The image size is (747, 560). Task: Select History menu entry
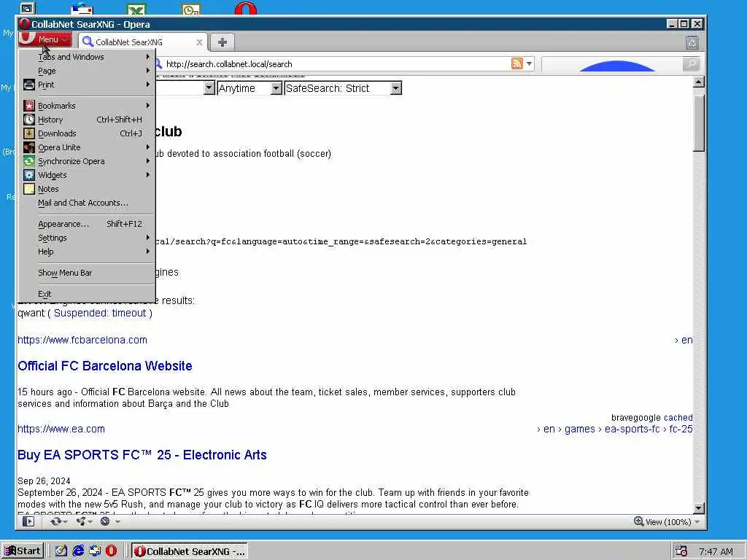[88, 119]
